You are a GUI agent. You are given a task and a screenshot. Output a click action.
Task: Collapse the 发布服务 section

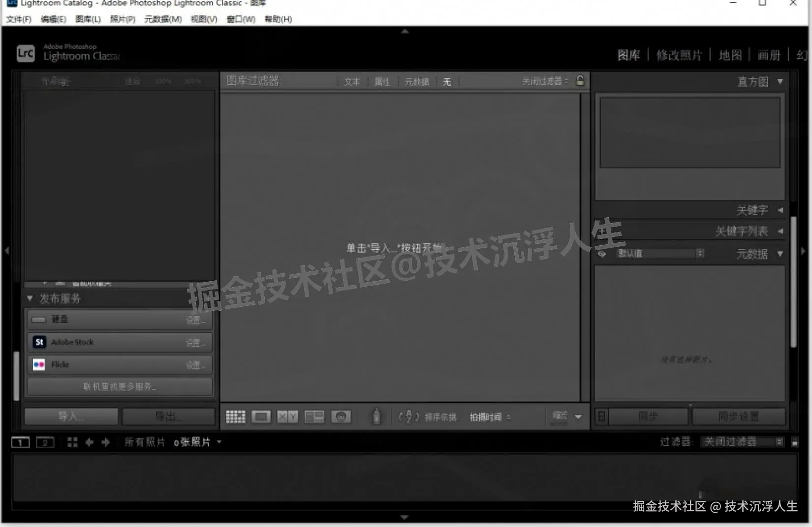pos(30,298)
